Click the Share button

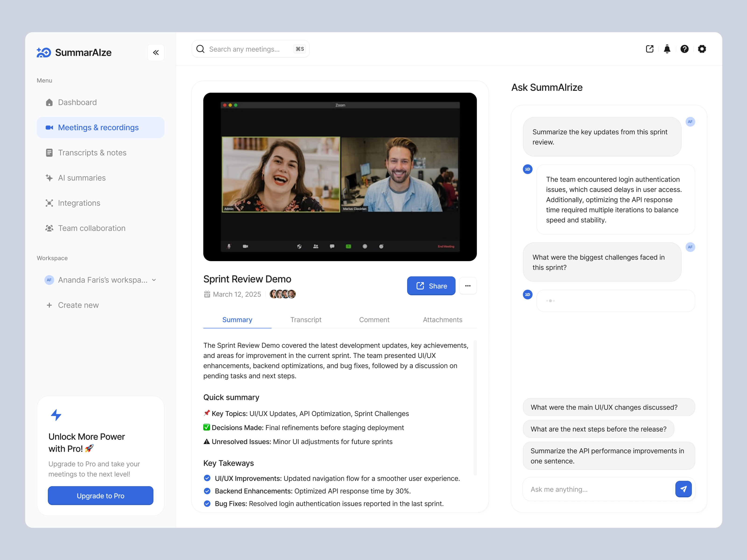(431, 286)
